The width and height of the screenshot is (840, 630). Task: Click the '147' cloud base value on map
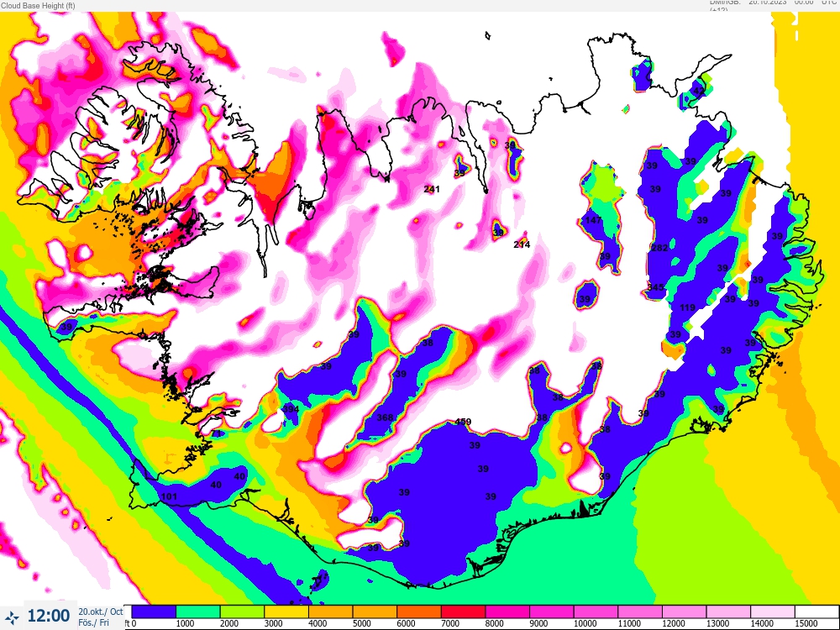[x=593, y=220]
